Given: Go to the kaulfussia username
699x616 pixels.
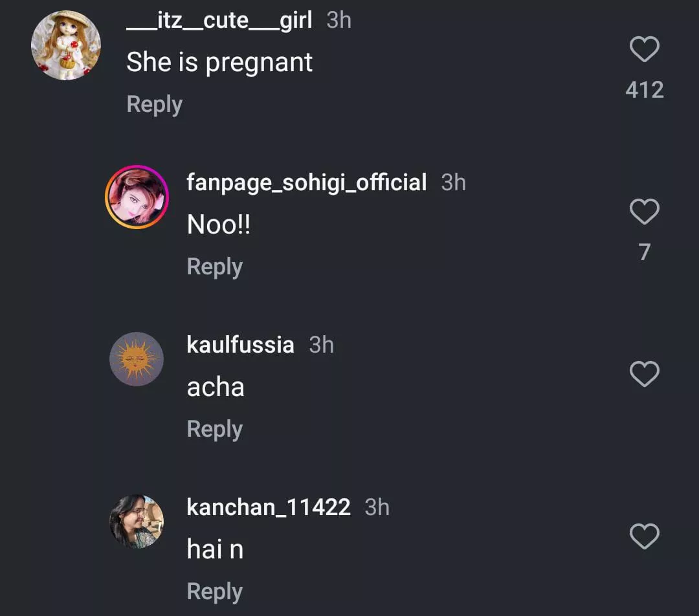Looking at the screenshot, I should 240,345.
